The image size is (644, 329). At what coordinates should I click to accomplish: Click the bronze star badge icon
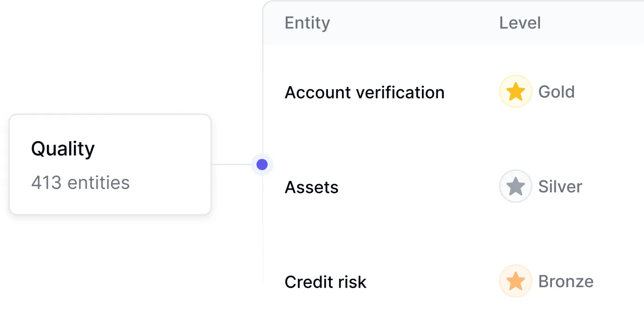pos(515,281)
